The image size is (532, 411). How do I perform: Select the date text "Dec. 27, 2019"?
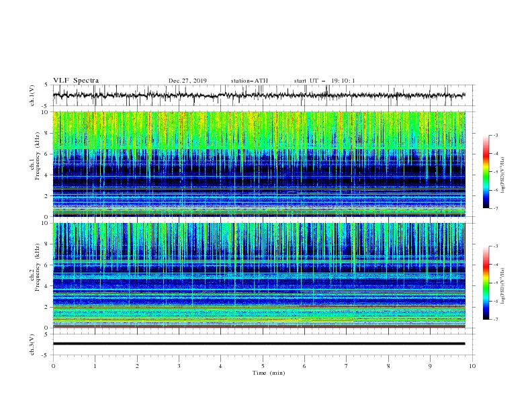coord(187,81)
